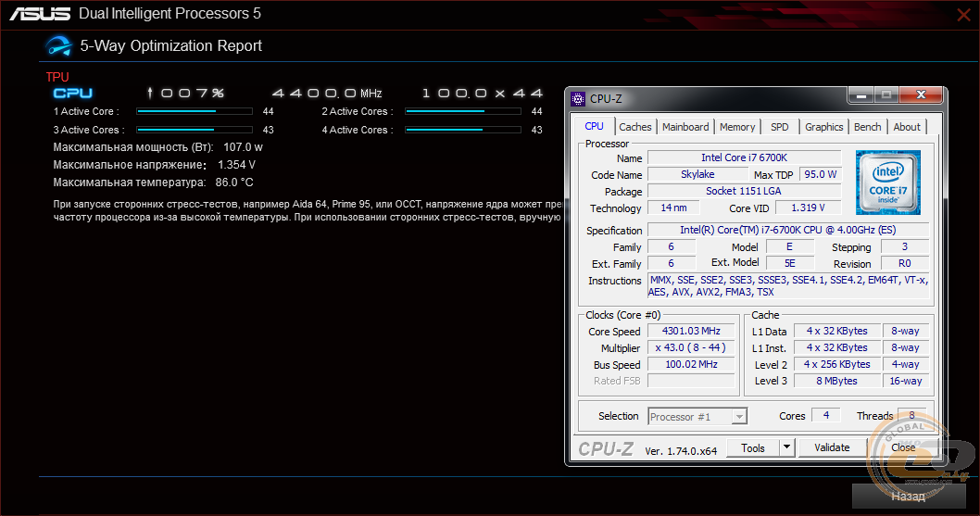
Task: Click the 3 Active Cores ratio bar
Action: tap(195, 130)
